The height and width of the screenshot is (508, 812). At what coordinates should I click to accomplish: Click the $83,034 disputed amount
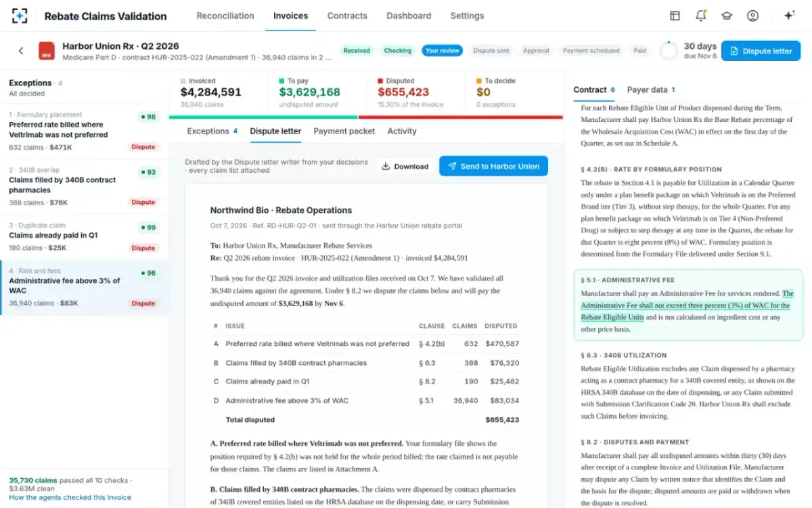pos(505,400)
